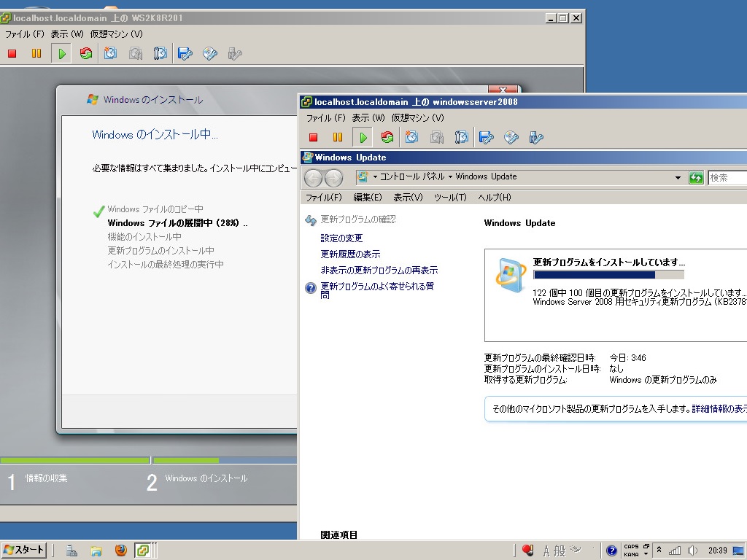The height and width of the screenshot is (560, 747).
Task: Click 非表示の更新プログラムの再表示 link
Action: (379, 270)
